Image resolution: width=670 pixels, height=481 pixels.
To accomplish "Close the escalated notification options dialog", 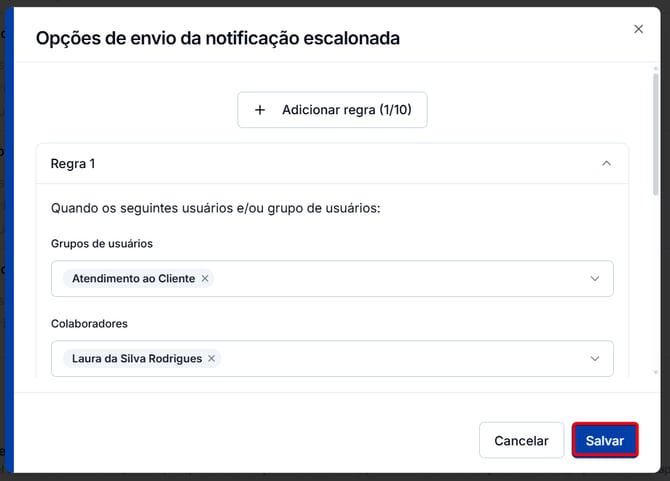I will [638, 29].
